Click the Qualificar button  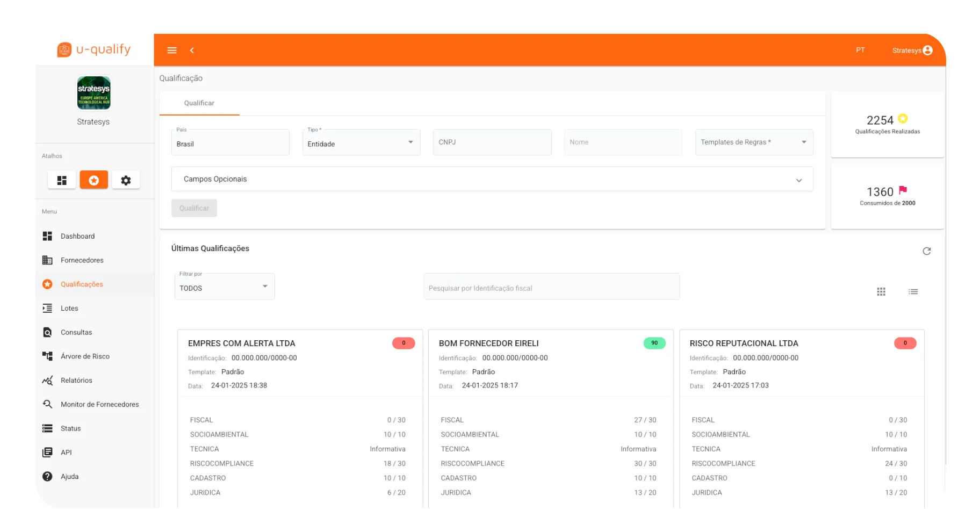click(194, 209)
